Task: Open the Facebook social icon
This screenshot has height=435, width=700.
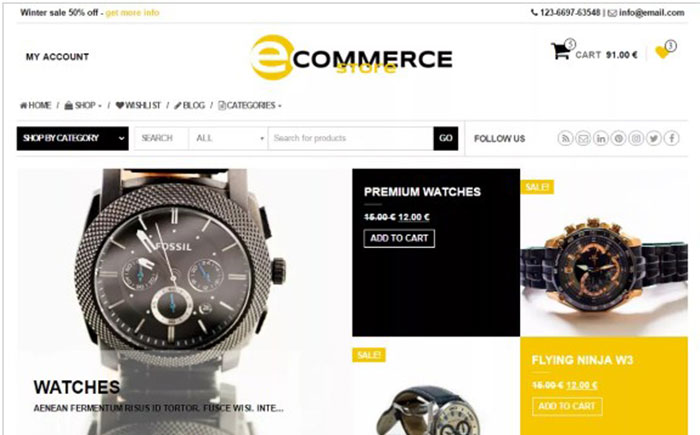Action: tap(671, 138)
